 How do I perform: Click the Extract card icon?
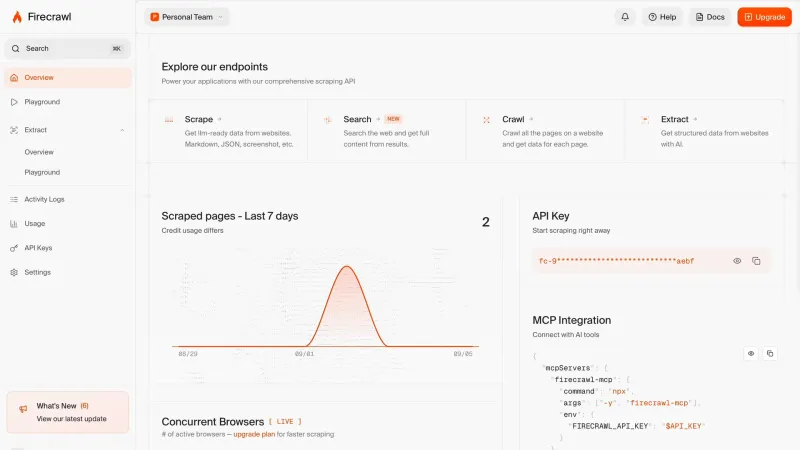[645, 120]
